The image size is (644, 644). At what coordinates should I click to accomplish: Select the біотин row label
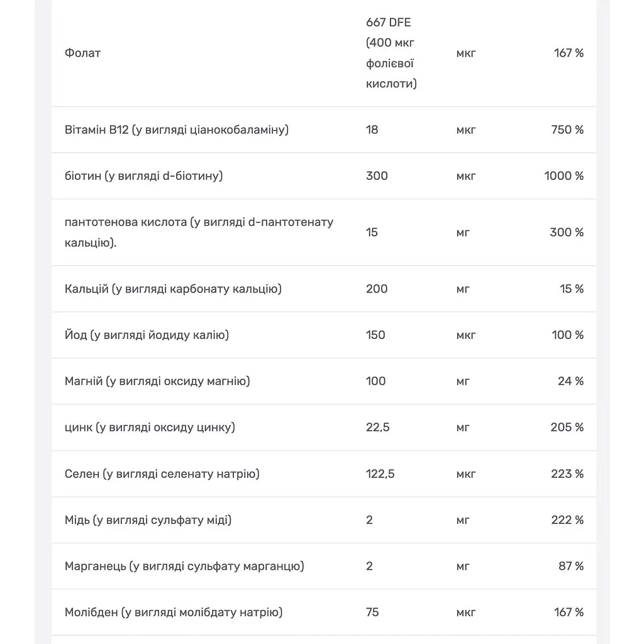pos(144,176)
